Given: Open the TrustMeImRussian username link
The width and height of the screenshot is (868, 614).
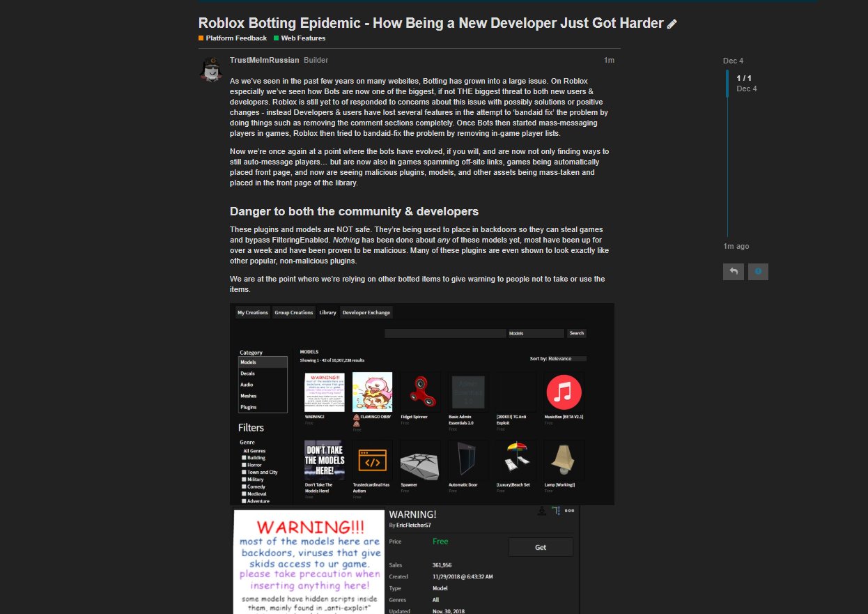Looking at the screenshot, I should (x=264, y=61).
